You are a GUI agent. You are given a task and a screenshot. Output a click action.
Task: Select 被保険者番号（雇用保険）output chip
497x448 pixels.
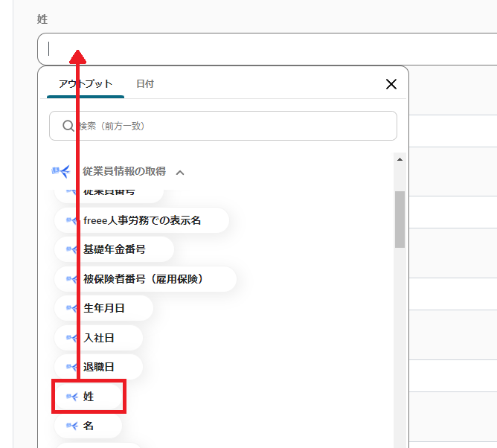(146, 279)
